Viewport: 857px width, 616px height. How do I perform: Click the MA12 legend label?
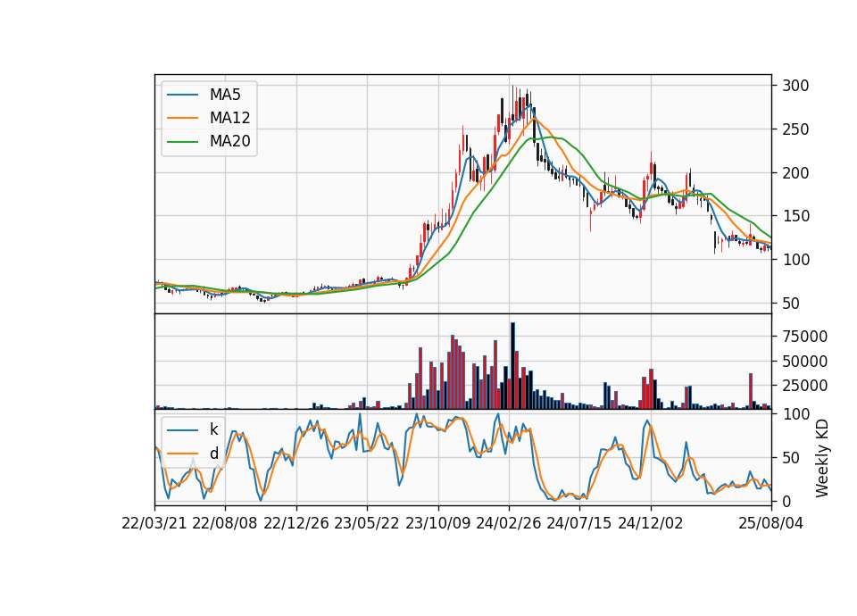click(x=229, y=118)
